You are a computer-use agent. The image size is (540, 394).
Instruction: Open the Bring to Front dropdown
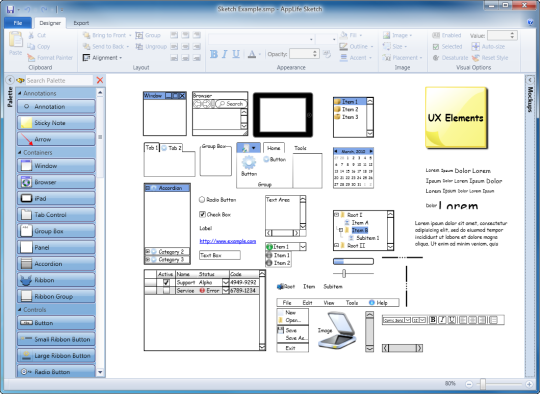coord(130,35)
